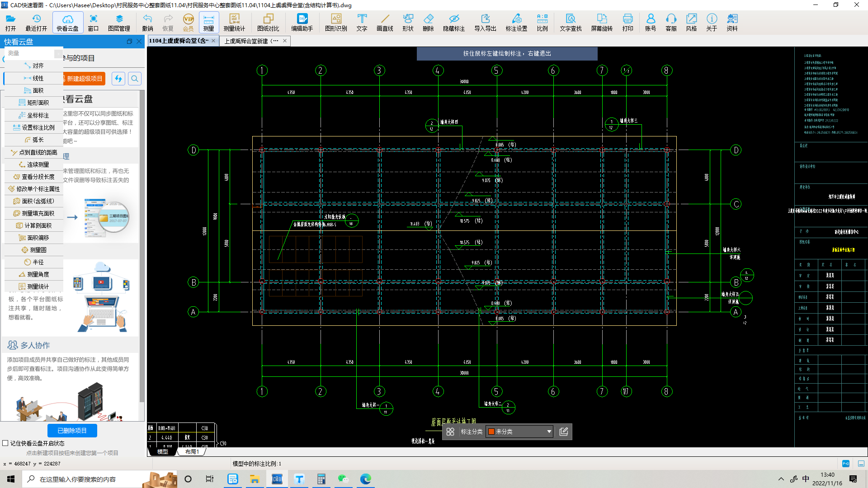The height and width of the screenshot is (488, 868).
Task: Click the 新建超级项目 button
Action: [x=84, y=79]
